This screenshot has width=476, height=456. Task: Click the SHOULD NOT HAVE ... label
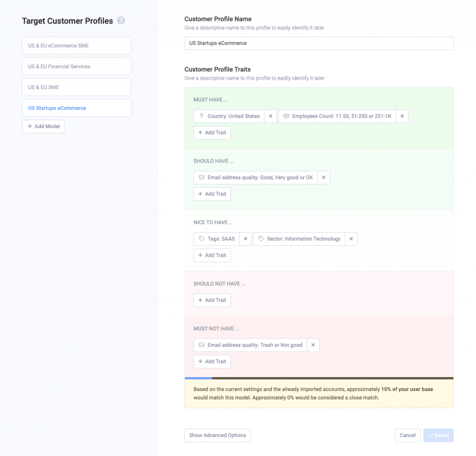219,284
